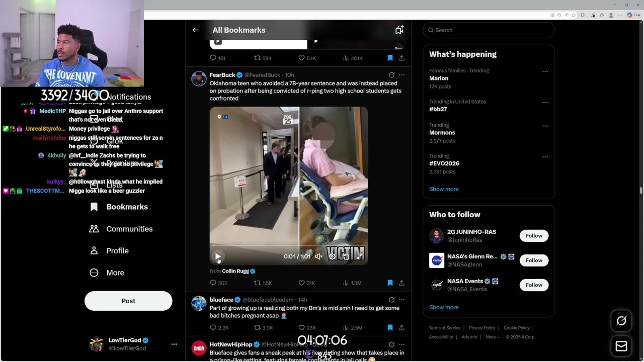Like the FearBuck post with 21K likes
This screenshot has width=644, height=362.
(x=306, y=283)
